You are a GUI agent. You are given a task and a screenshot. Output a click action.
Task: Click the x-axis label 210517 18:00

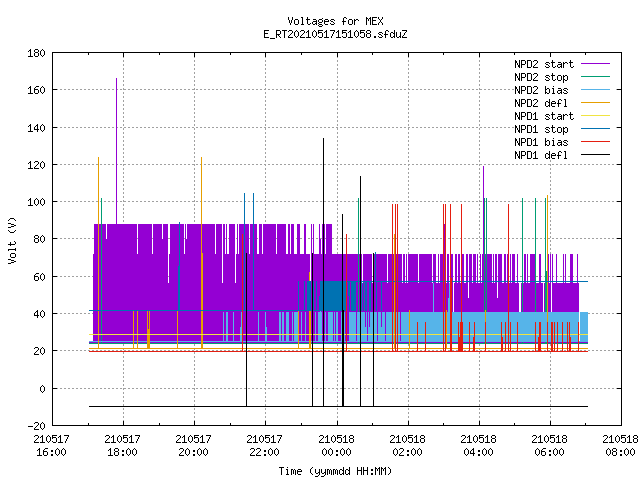pyautogui.click(x=122, y=446)
